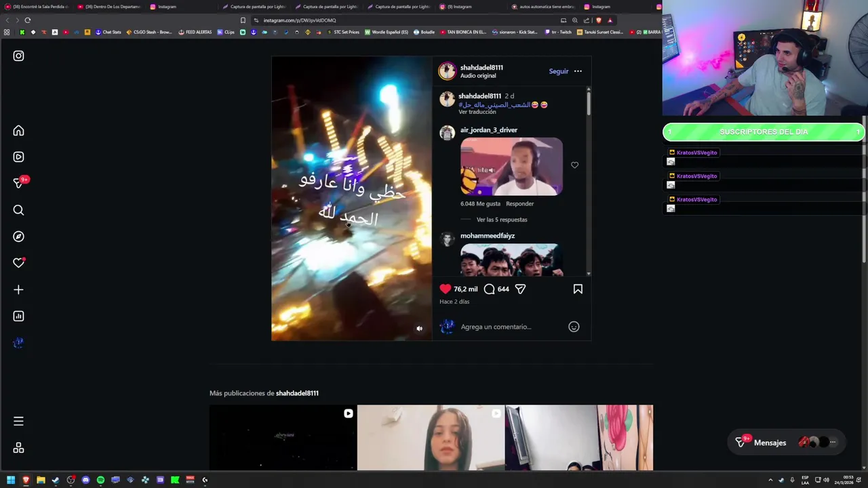The height and width of the screenshot is (488, 868).
Task: Open mohammeedfaiyz profile link
Action: coord(488,235)
